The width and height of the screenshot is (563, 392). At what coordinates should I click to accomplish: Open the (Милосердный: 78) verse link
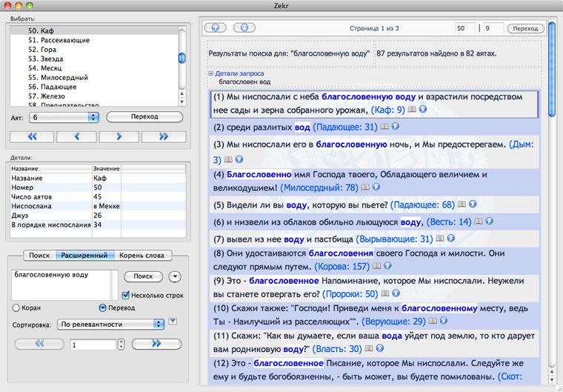[319, 187]
